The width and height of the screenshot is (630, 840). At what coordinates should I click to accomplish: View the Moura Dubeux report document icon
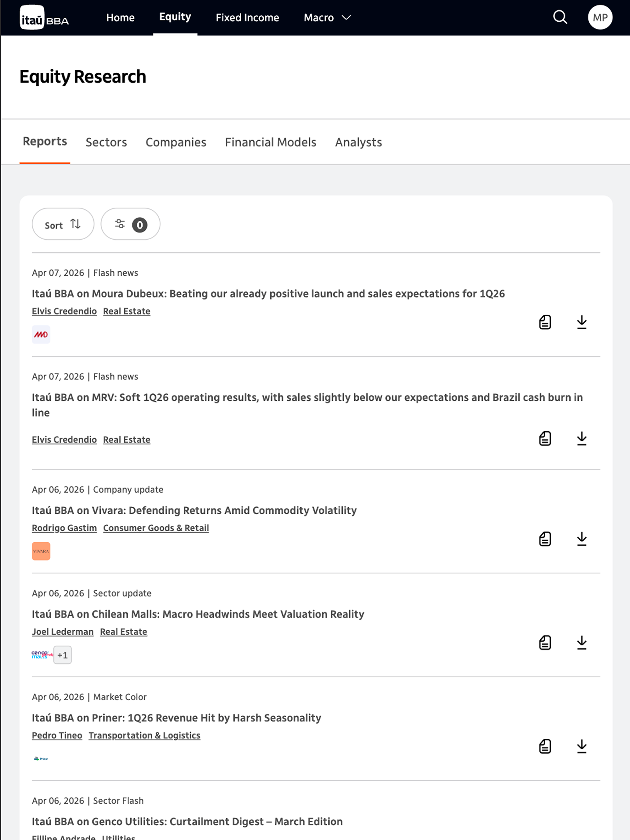(x=545, y=322)
